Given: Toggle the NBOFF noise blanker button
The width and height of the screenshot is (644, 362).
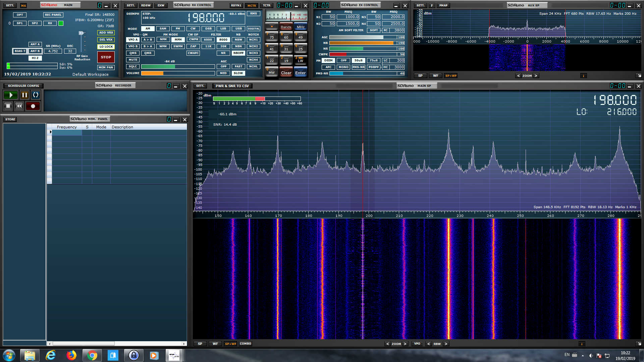Looking at the screenshot, I should (238, 53).
